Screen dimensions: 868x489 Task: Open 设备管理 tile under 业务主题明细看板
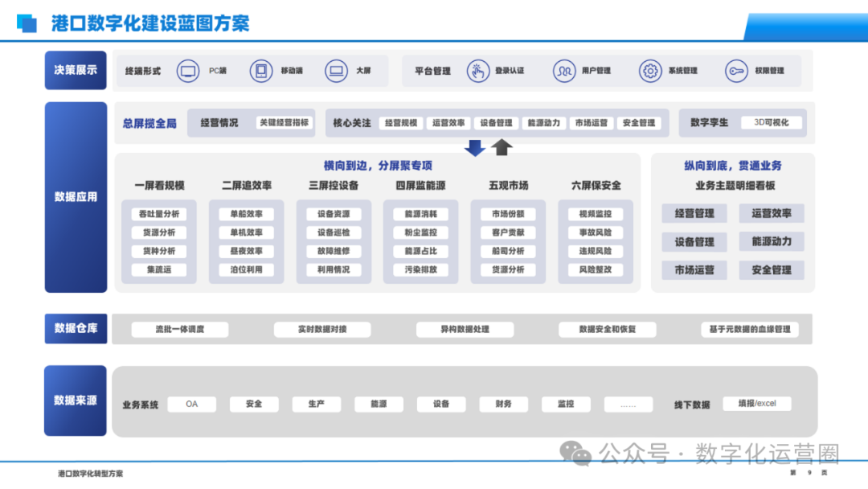click(694, 242)
